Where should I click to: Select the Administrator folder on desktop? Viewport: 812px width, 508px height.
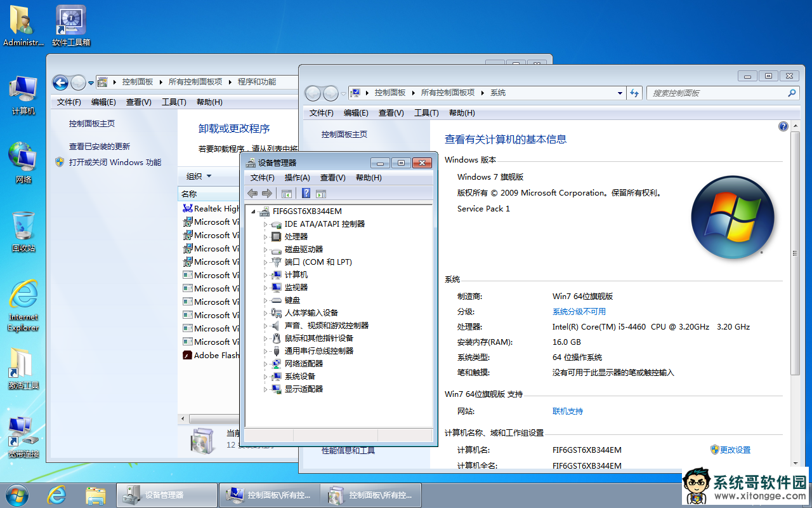pyautogui.click(x=23, y=25)
